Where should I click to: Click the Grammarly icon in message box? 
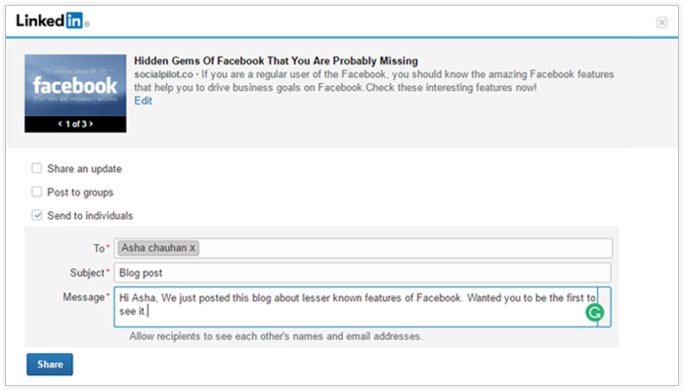point(594,312)
